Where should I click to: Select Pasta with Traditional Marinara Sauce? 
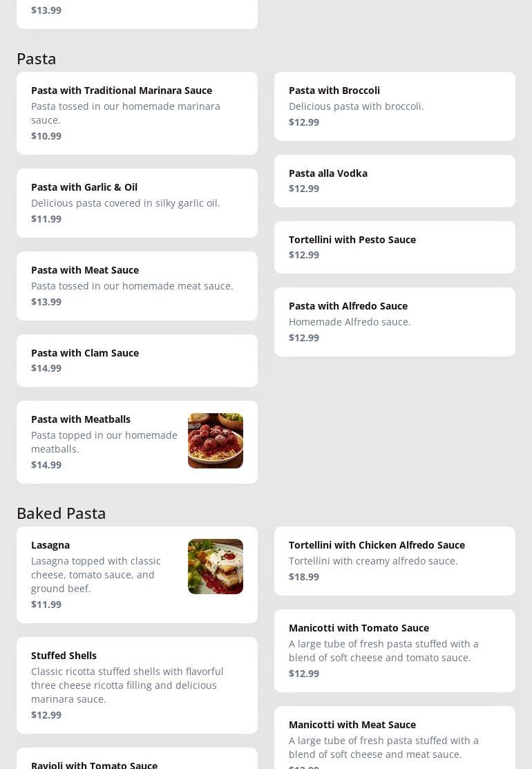137,113
